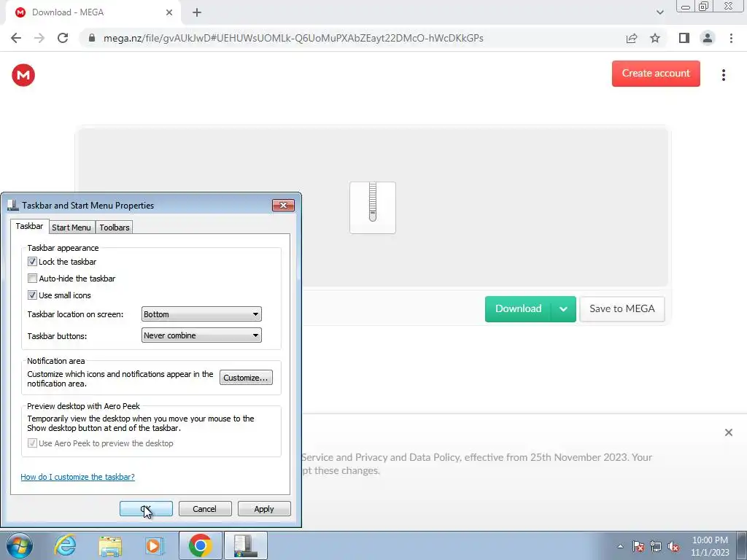This screenshot has height=560, width=747.
Task: Launch Internet Explorer from the taskbar
Action: [65, 545]
